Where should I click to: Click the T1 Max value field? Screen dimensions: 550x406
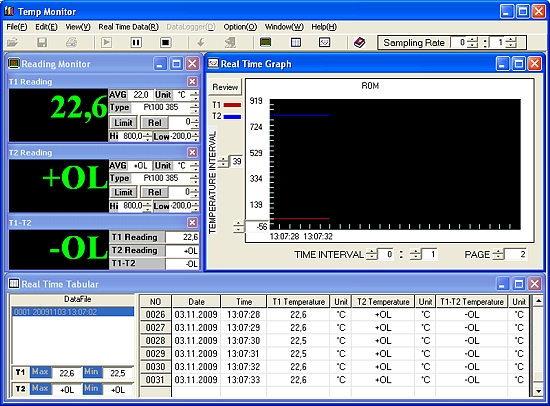coord(67,373)
